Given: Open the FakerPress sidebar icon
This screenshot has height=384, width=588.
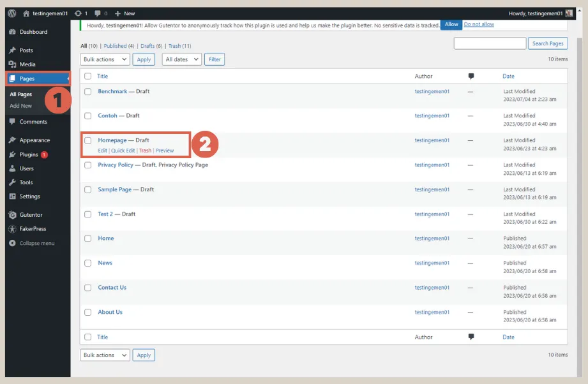Looking at the screenshot, I should tap(13, 229).
